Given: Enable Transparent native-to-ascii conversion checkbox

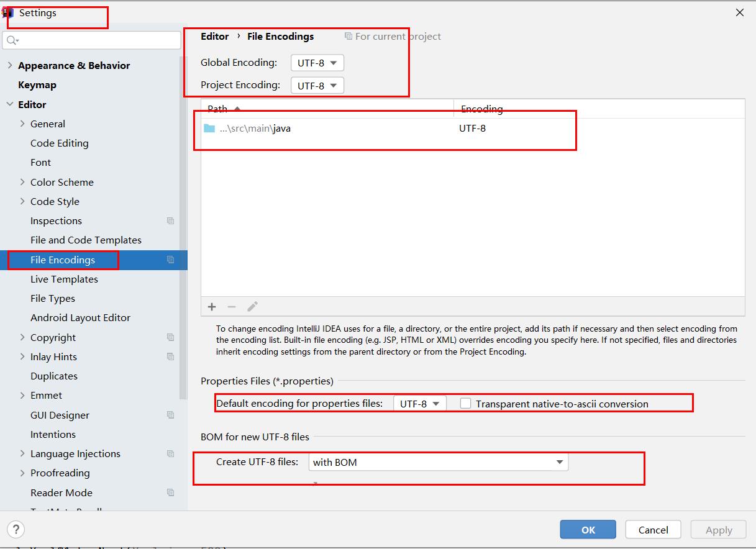Looking at the screenshot, I should pyautogui.click(x=465, y=403).
